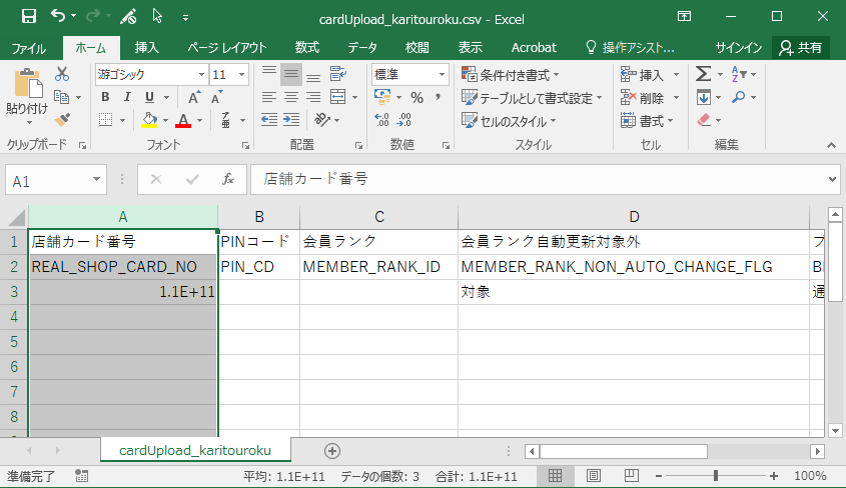The image size is (846, 488).
Task: Click the percent style icon
Action: (x=416, y=97)
